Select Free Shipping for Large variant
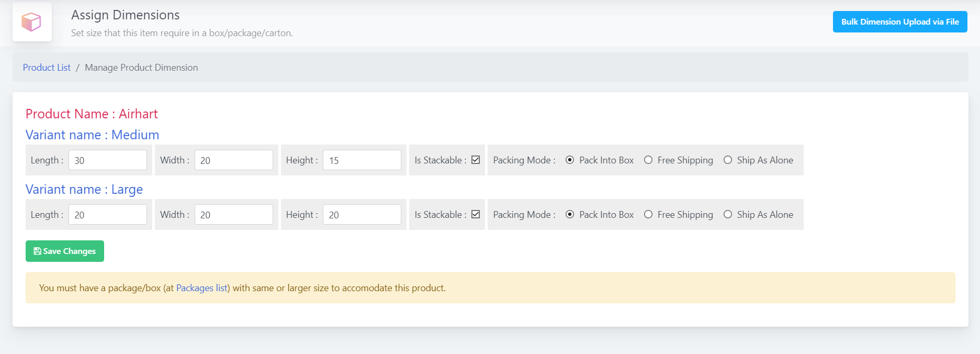The width and height of the screenshot is (980, 354). 648,215
